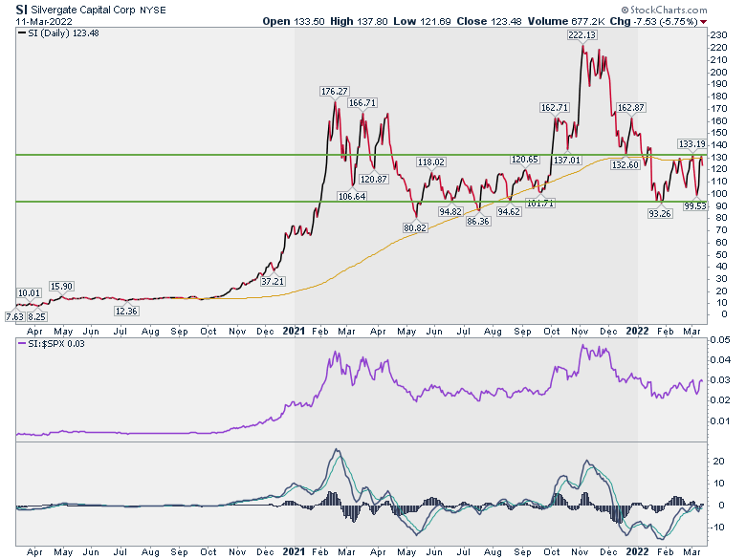Screen dimensions: 746x560
Task: Click the 162.71 price label
Action: (x=555, y=108)
